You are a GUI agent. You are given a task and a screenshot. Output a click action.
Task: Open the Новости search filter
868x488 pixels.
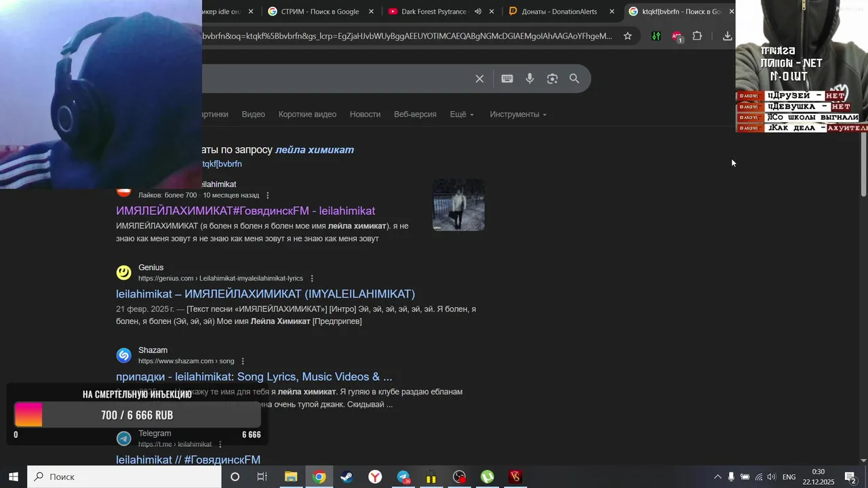tap(365, 114)
